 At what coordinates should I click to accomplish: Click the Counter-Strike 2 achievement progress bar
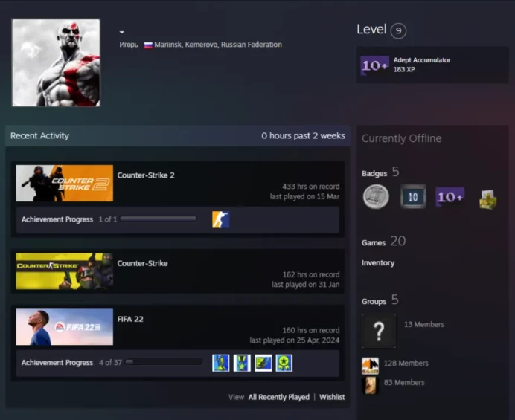point(159,219)
